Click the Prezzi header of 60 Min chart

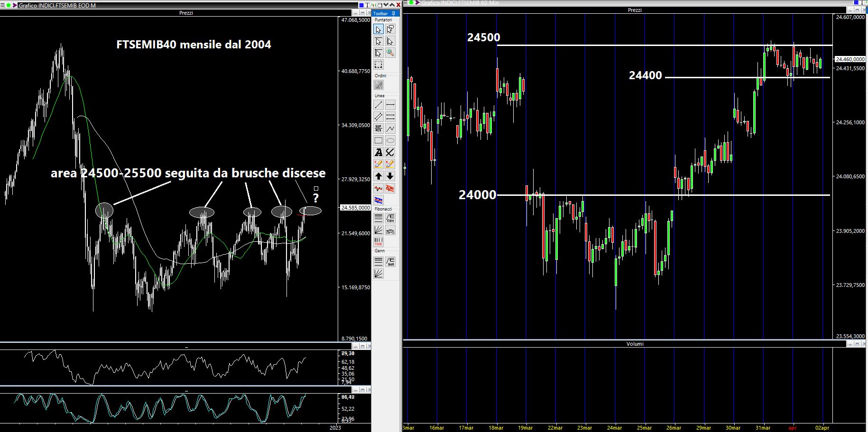[x=635, y=10]
